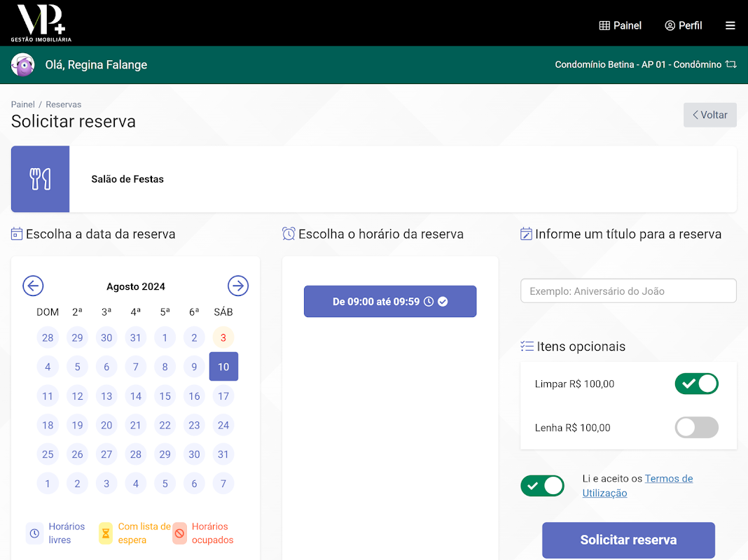Screen dimensions: 748x560
Task: Enable the Lenha R$ 100,00 option
Action: tap(696, 428)
